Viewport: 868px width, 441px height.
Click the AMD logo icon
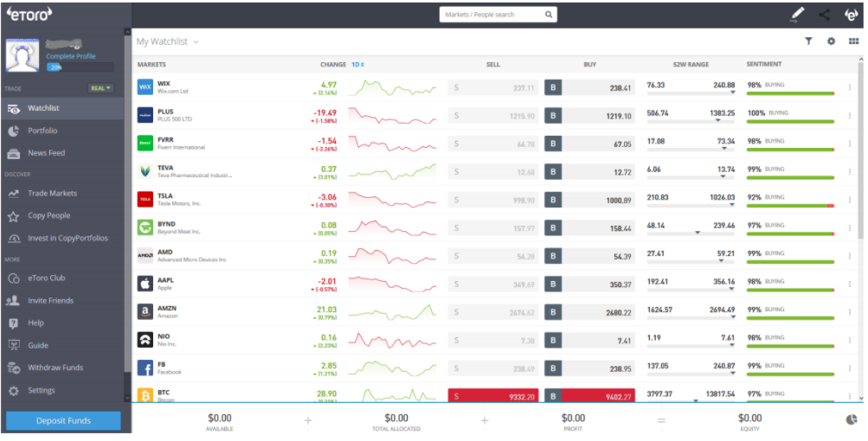145,256
